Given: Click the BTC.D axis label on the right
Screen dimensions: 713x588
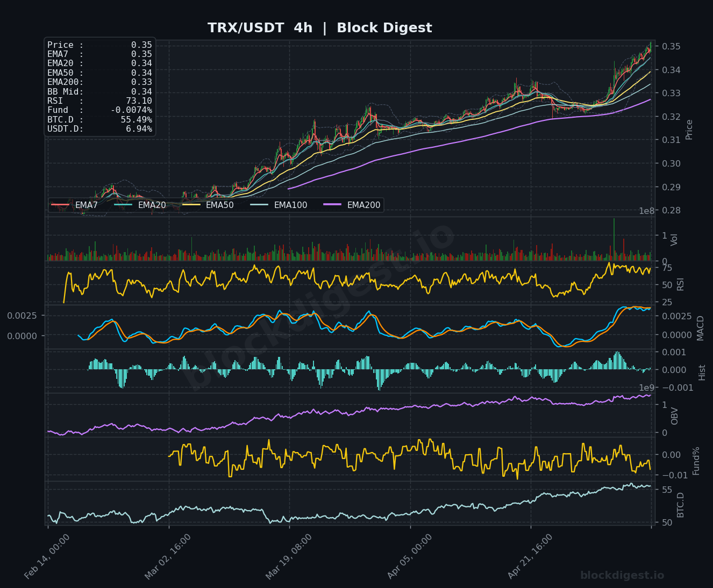Looking at the screenshot, I should click(680, 505).
